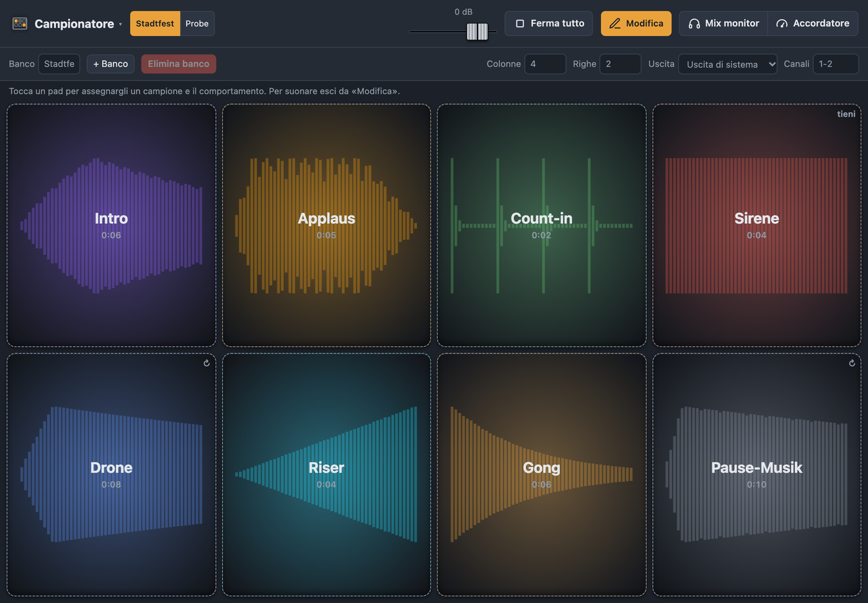
Task: Toggle the Mix monitor button
Action: [x=724, y=24]
